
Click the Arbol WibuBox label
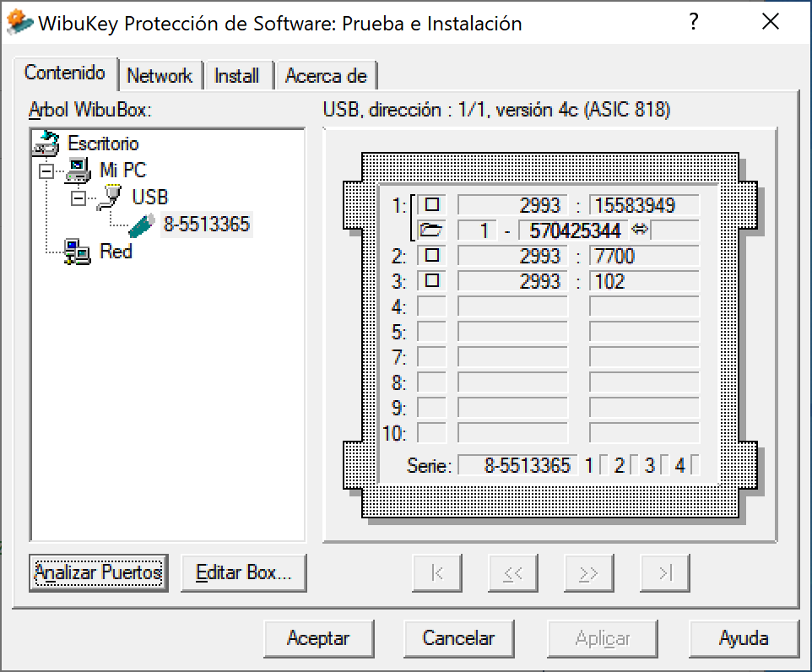click(90, 110)
